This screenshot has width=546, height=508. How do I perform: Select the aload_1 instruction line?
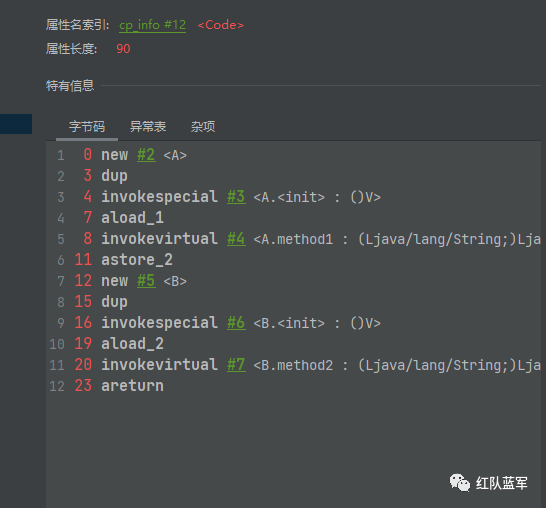(x=132, y=218)
